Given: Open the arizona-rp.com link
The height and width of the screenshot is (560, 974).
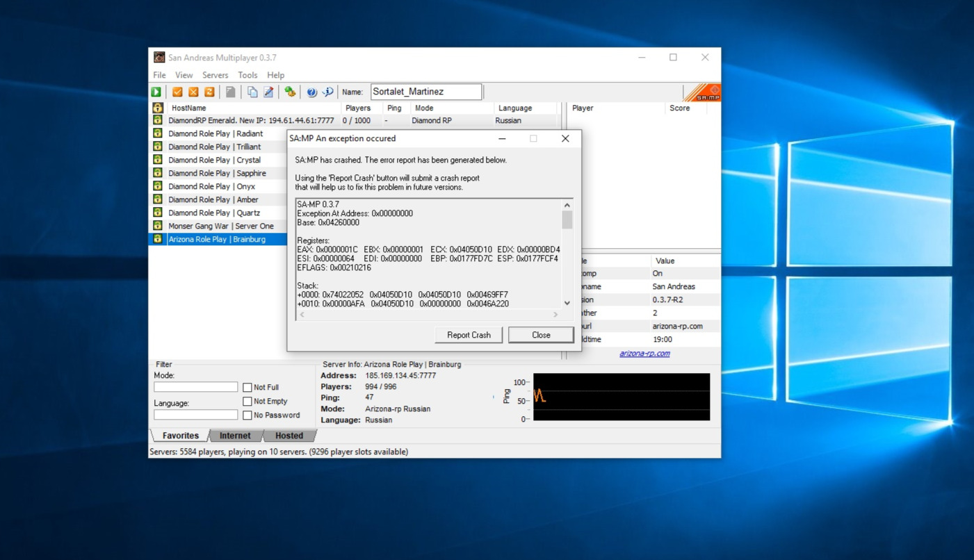Looking at the screenshot, I should click(644, 353).
